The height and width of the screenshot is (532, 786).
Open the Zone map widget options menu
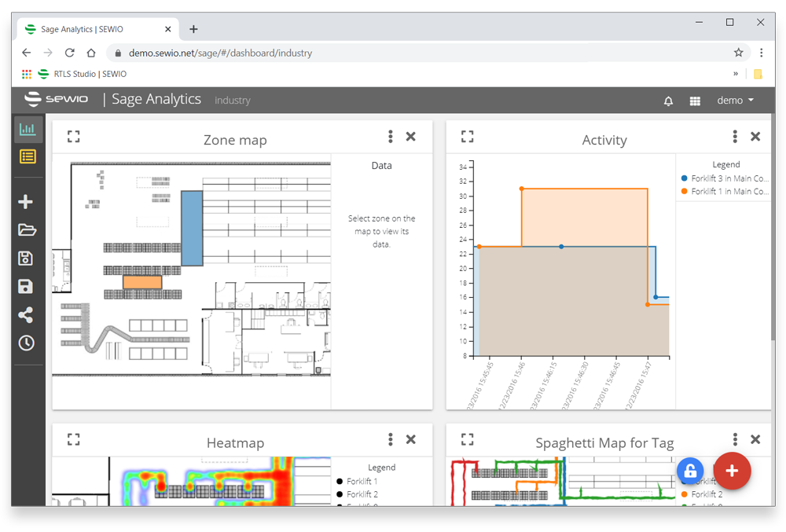coord(391,136)
